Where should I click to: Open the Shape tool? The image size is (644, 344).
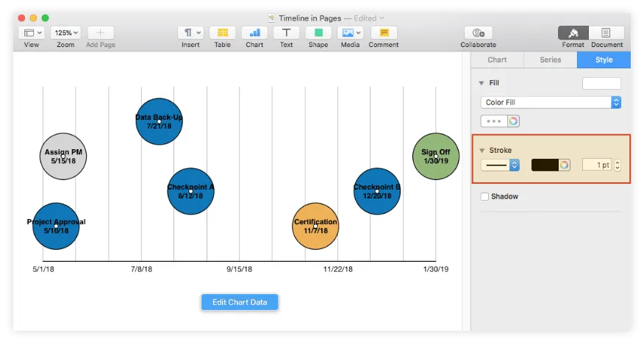pos(318,33)
